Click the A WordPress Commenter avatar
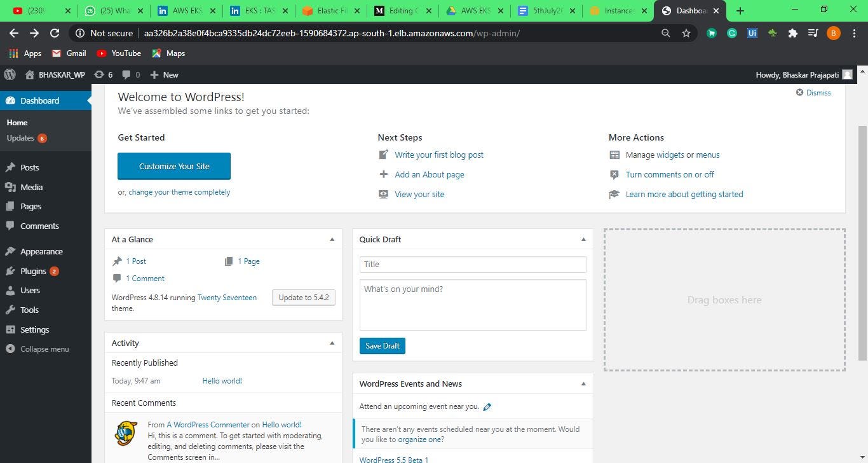This screenshot has height=463, width=868. click(126, 433)
